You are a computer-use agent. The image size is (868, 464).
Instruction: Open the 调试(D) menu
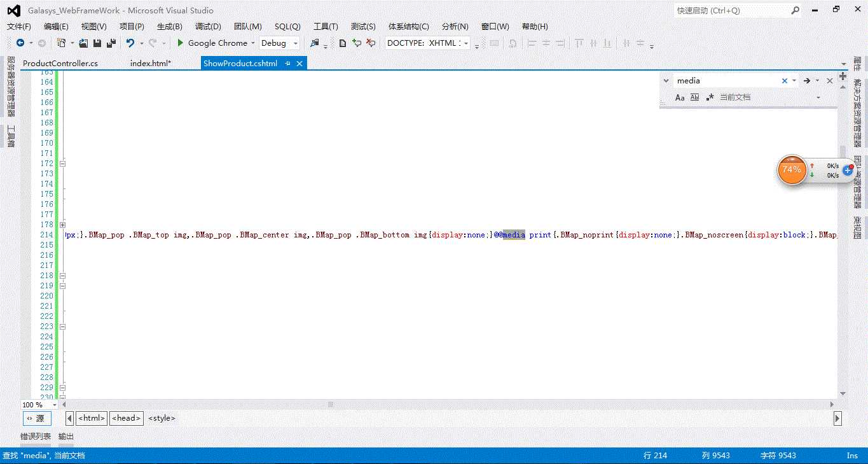coord(208,27)
